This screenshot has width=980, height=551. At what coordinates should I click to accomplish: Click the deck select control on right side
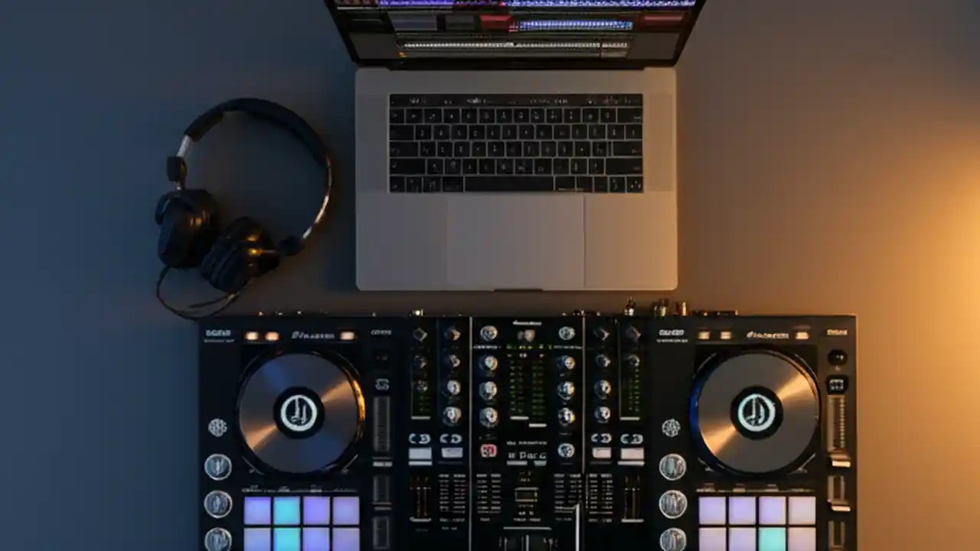point(838,357)
